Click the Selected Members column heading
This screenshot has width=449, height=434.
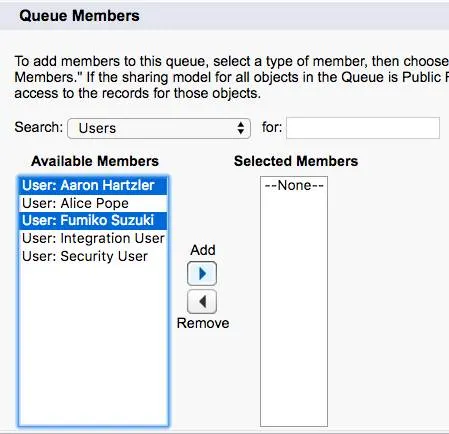click(x=296, y=161)
